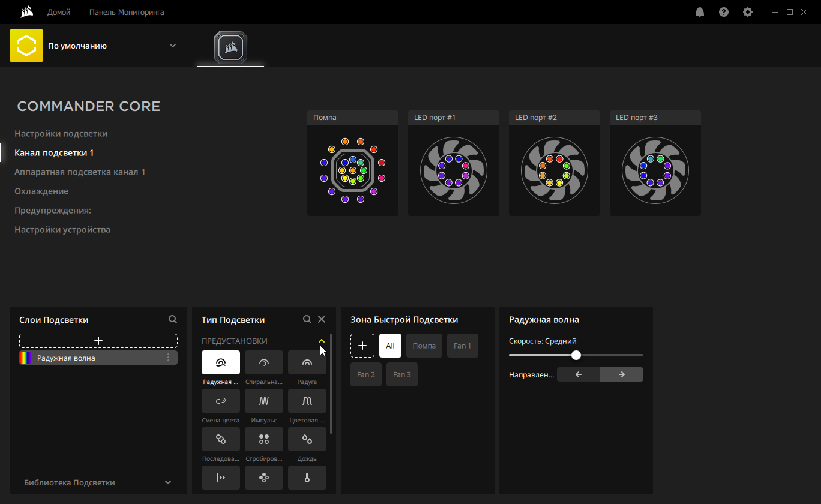821x504 pixels.
Task: Open the help question mark icon
Action: coord(724,12)
